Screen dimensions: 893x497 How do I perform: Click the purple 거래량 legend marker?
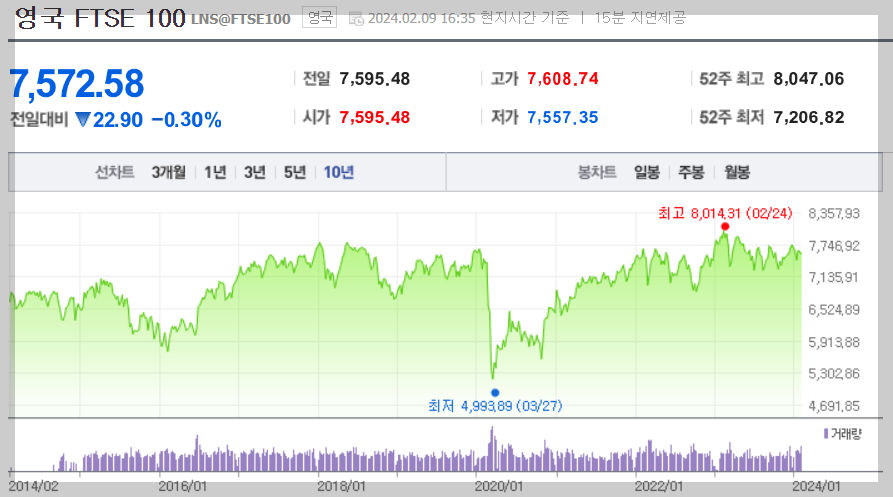coord(826,434)
